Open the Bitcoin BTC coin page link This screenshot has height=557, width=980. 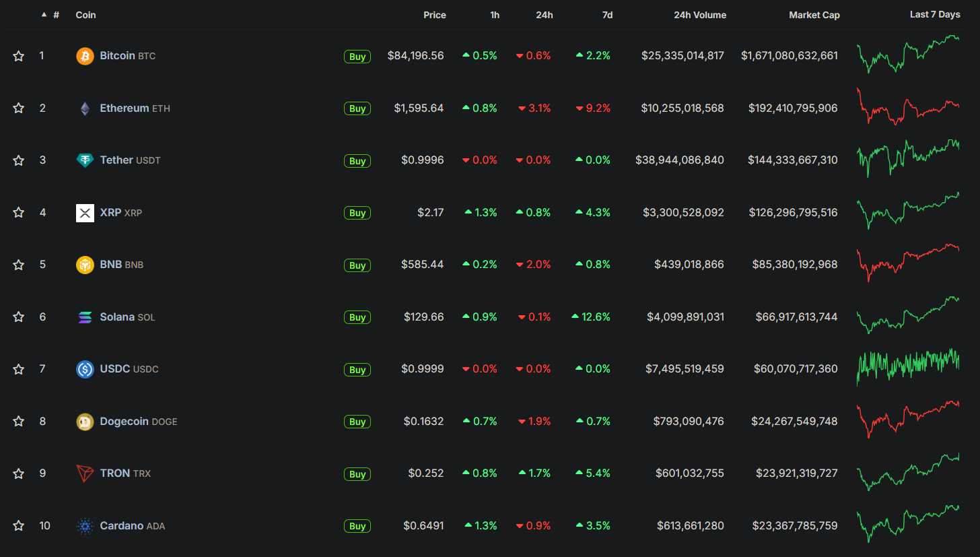pyautogui.click(x=128, y=56)
